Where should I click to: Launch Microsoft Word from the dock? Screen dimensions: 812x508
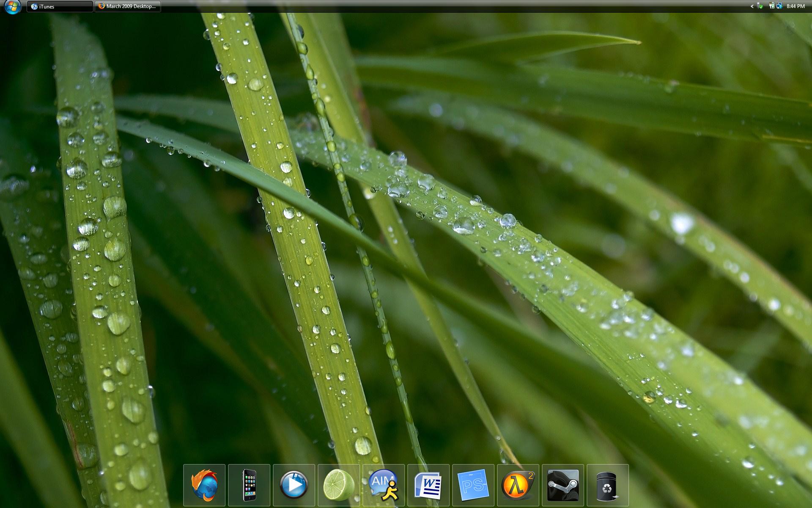click(x=428, y=485)
